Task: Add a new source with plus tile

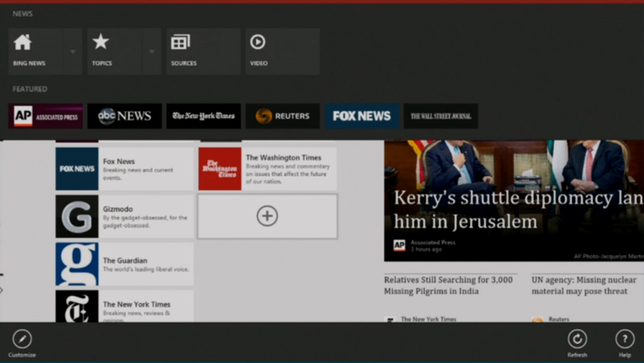Action: pyautogui.click(x=267, y=216)
